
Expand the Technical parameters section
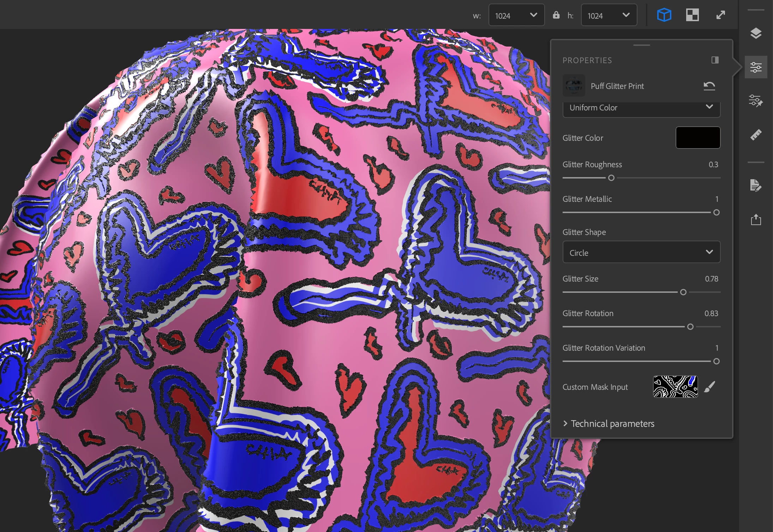[x=612, y=423]
